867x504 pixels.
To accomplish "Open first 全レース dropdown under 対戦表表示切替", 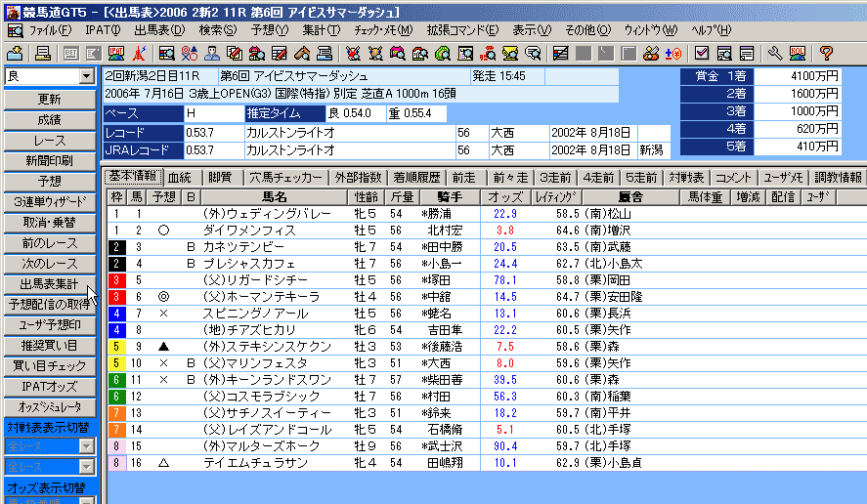I will pyautogui.click(x=85, y=446).
